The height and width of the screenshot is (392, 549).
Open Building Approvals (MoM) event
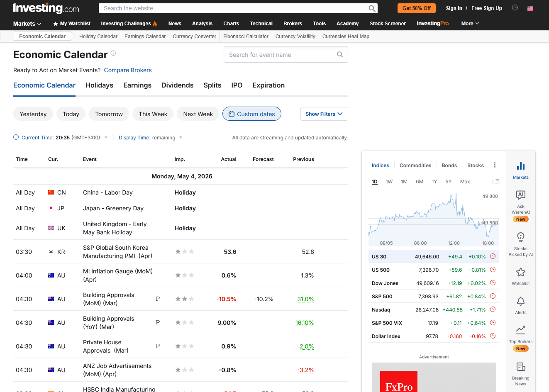pyautogui.click(x=109, y=299)
